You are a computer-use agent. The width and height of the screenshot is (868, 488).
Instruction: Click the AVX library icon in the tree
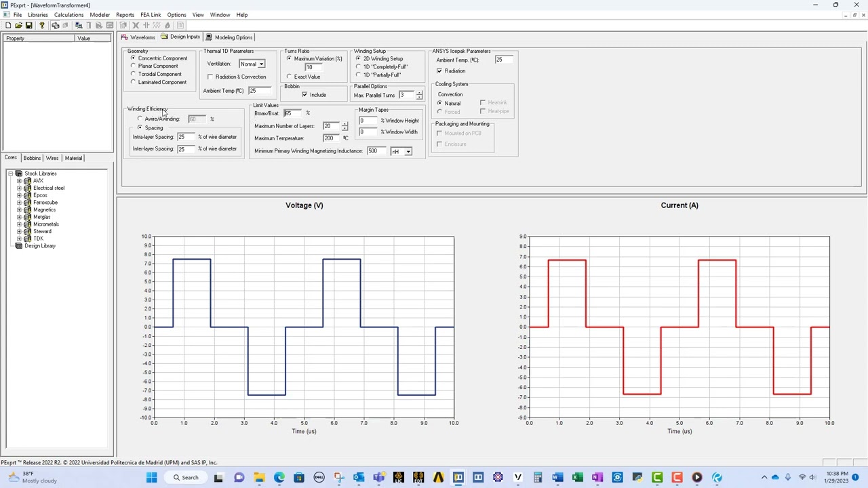(x=27, y=181)
